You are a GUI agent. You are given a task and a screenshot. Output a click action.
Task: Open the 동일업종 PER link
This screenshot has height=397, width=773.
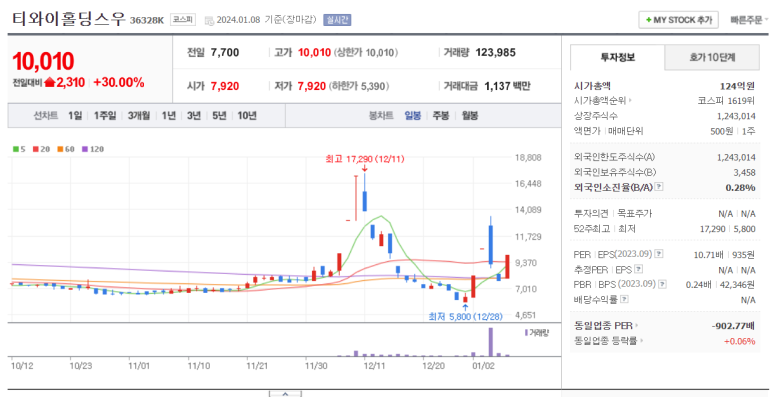click(606, 325)
